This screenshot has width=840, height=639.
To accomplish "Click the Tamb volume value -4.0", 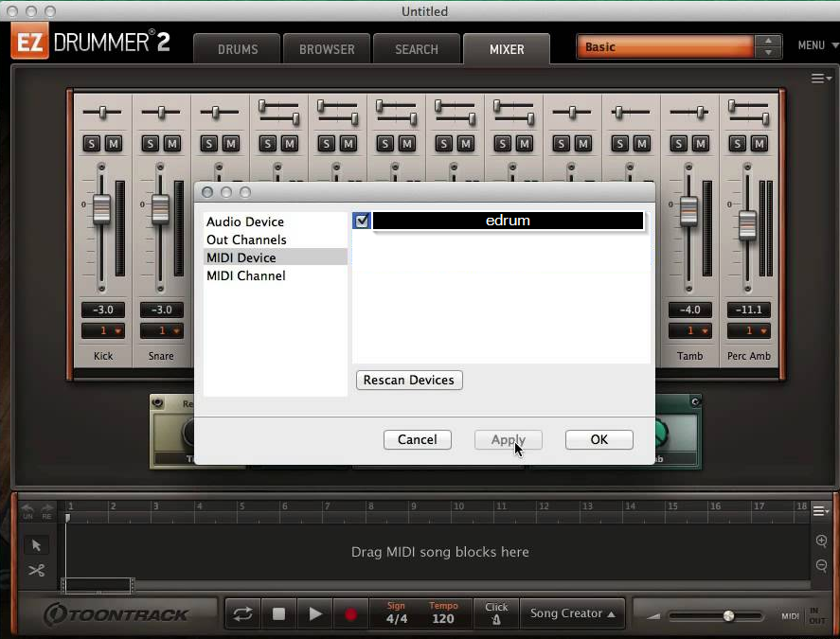I will pyautogui.click(x=690, y=310).
